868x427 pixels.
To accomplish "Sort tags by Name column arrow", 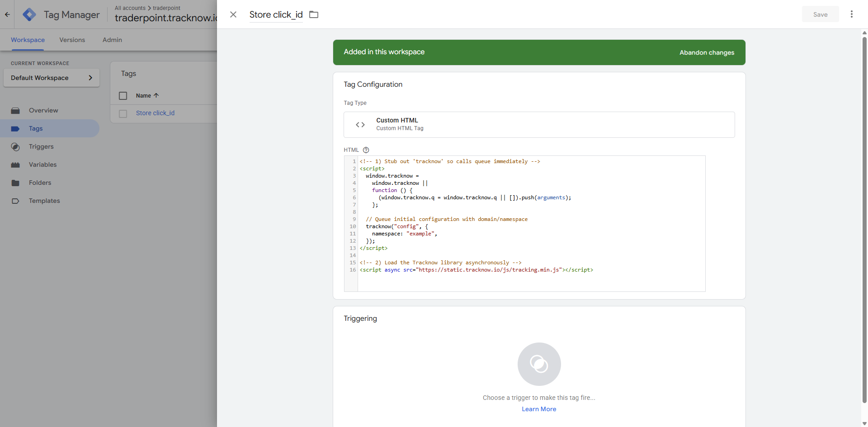I will (156, 96).
